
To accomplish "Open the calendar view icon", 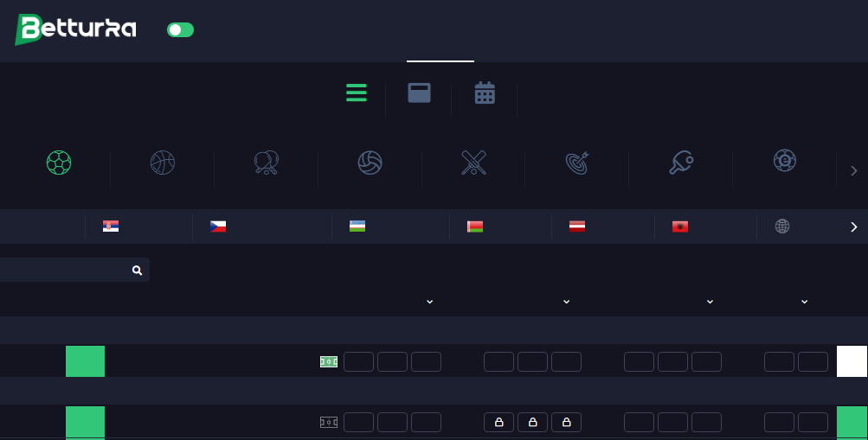I will (x=485, y=92).
